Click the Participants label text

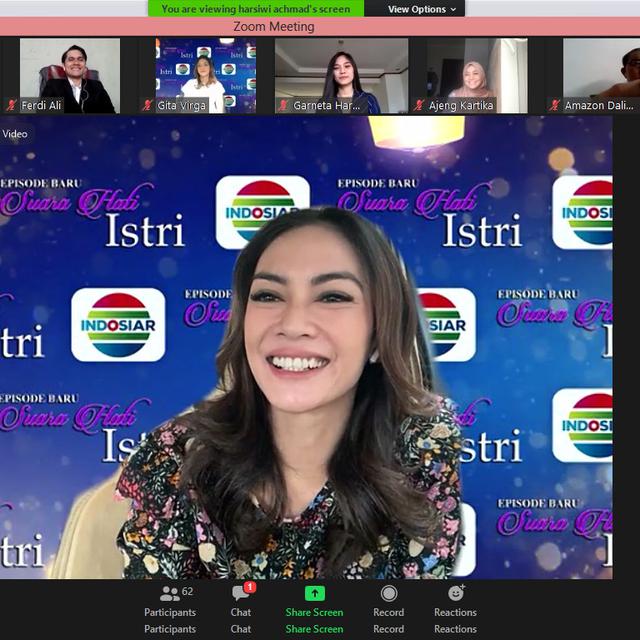170,612
